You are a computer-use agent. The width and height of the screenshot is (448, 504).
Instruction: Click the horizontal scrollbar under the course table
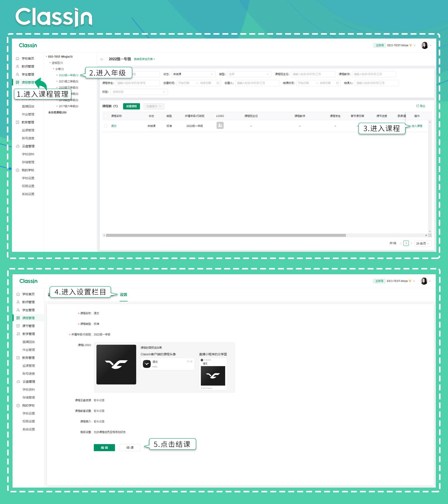pyautogui.click(x=226, y=235)
